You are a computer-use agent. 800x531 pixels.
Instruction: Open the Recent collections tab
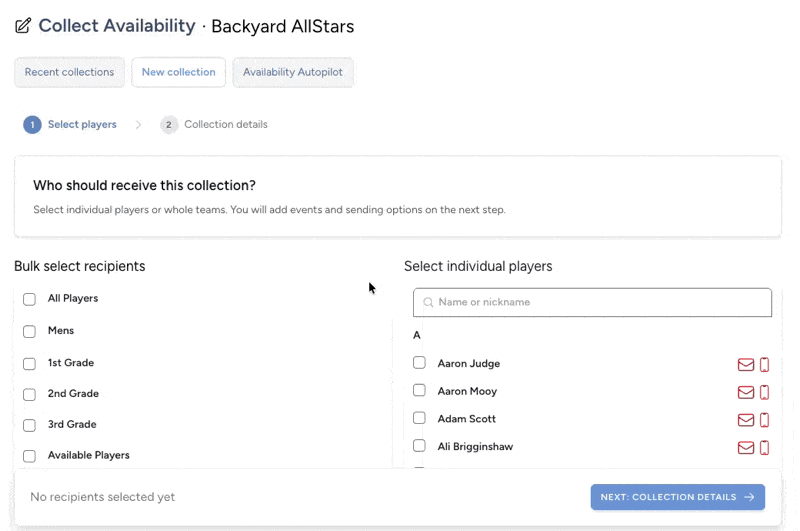(x=69, y=72)
